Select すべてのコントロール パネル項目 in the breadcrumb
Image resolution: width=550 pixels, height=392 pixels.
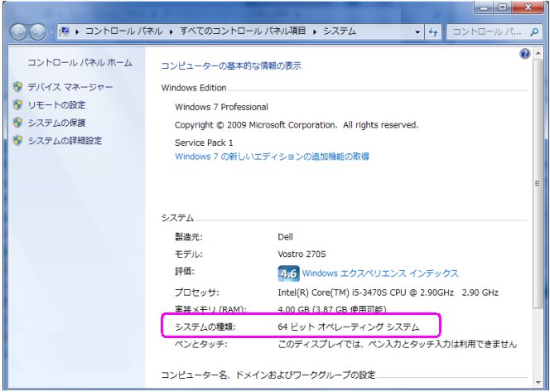[243, 31]
